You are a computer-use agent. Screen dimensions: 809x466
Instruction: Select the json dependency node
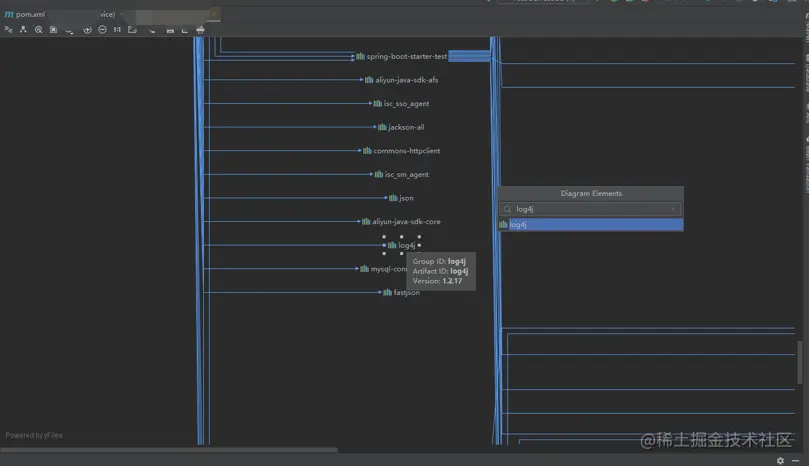tap(401, 198)
